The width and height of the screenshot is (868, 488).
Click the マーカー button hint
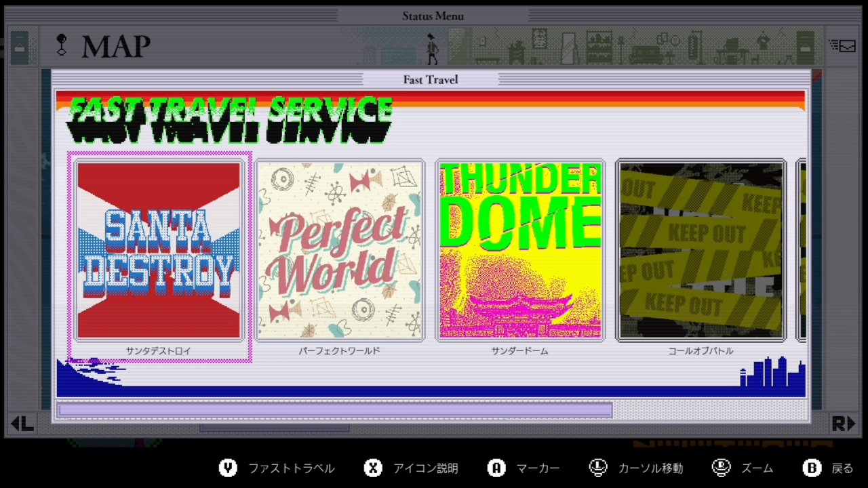[x=538, y=468]
